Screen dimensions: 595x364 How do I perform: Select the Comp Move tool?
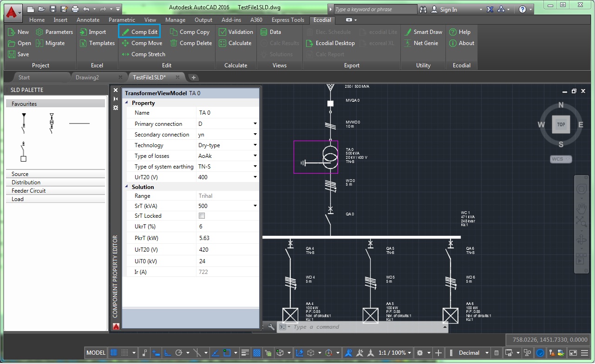coord(142,43)
